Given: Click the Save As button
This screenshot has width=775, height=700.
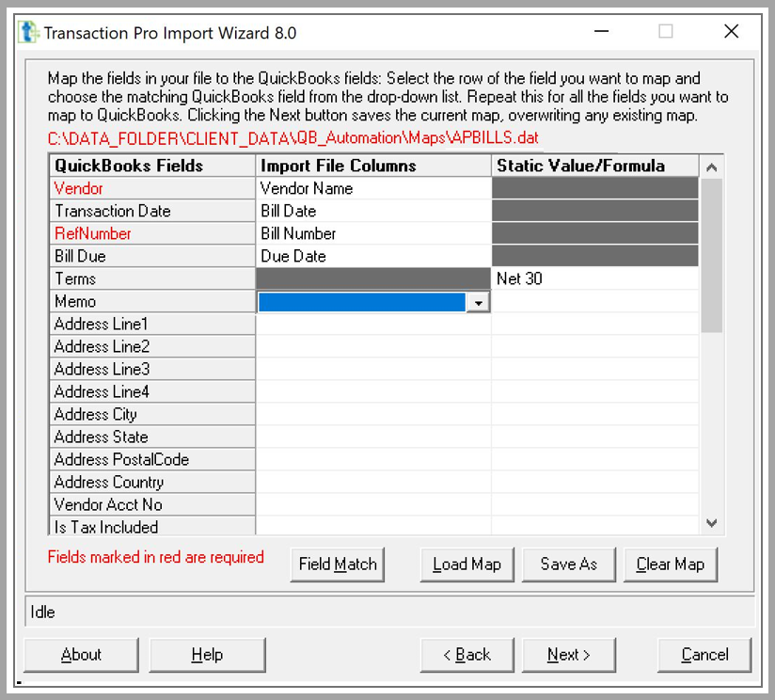Looking at the screenshot, I should pos(569,565).
